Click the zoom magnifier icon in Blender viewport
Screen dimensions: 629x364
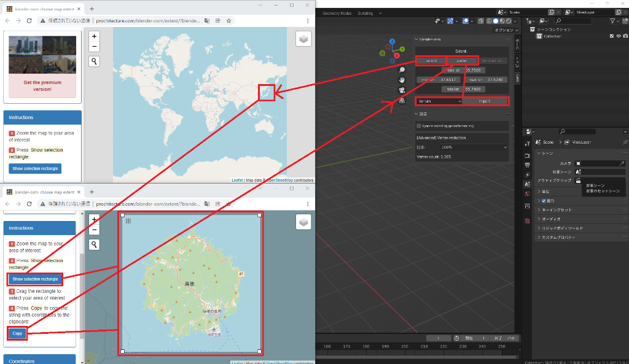point(402,70)
